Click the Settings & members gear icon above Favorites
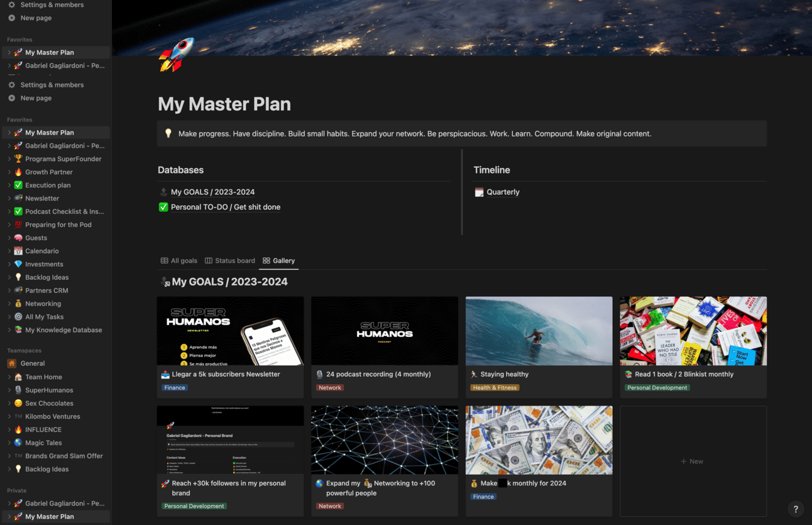The image size is (812, 525). click(x=11, y=4)
